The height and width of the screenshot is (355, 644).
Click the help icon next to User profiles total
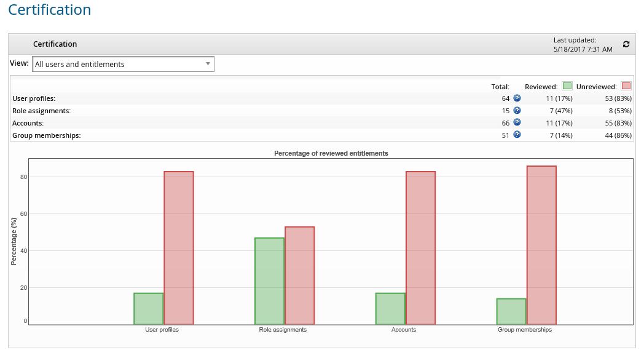tap(516, 98)
